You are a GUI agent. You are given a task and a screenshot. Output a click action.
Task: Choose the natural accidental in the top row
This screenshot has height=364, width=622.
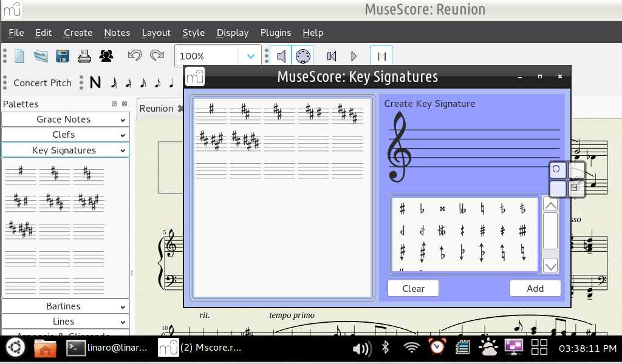(x=482, y=209)
